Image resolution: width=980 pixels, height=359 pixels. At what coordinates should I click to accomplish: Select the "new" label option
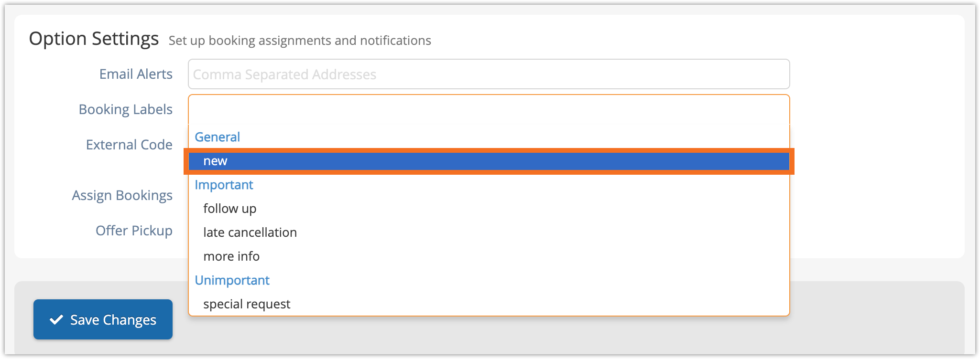click(x=215, y=161)
